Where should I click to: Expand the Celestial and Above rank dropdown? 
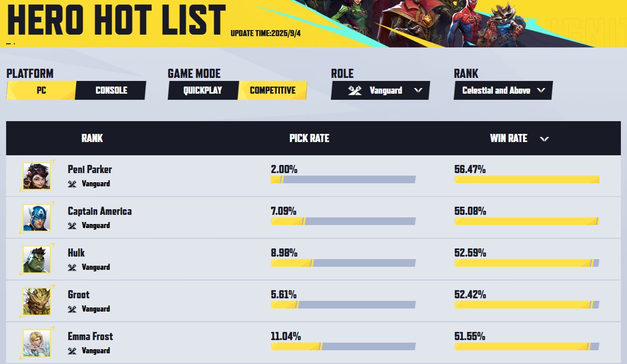click(503, 91)
